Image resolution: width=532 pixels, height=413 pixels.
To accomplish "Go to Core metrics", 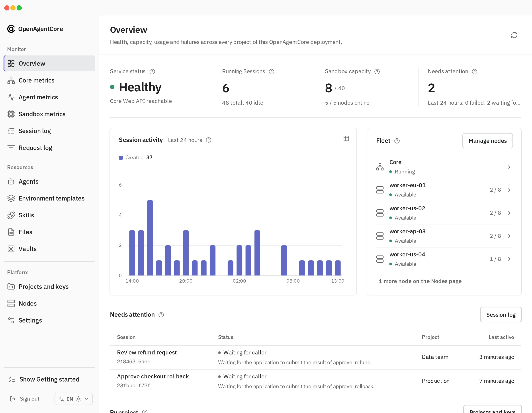I will (49, 80).
